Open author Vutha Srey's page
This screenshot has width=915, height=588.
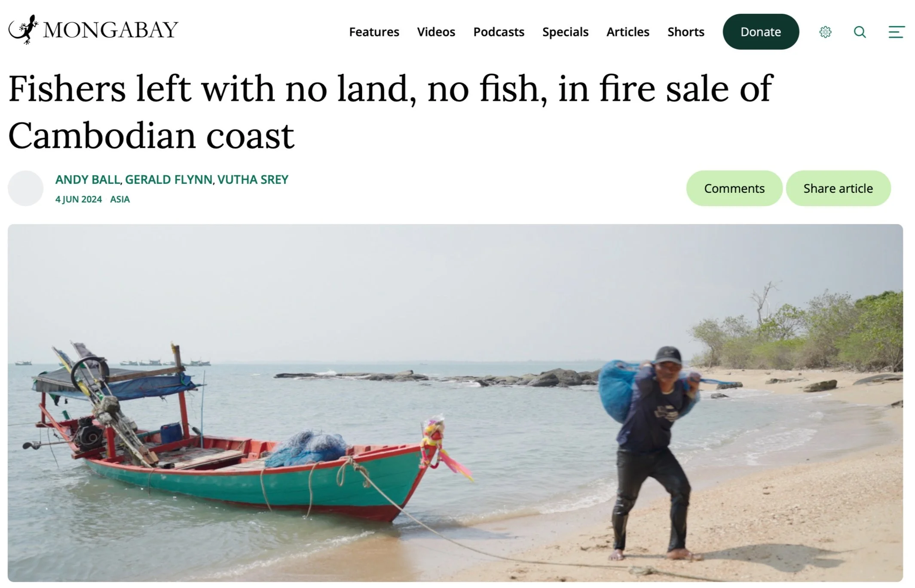(x=253, y=180)
